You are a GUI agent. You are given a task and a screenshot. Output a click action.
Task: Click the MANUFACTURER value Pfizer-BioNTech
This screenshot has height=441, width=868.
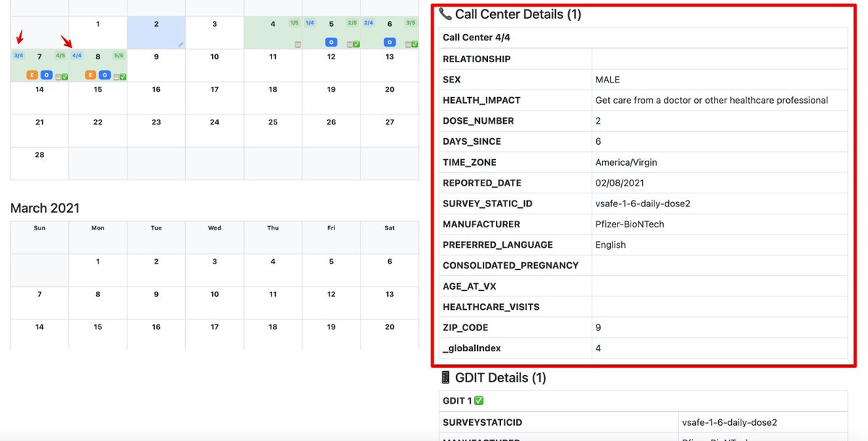[x=629, y=224]
